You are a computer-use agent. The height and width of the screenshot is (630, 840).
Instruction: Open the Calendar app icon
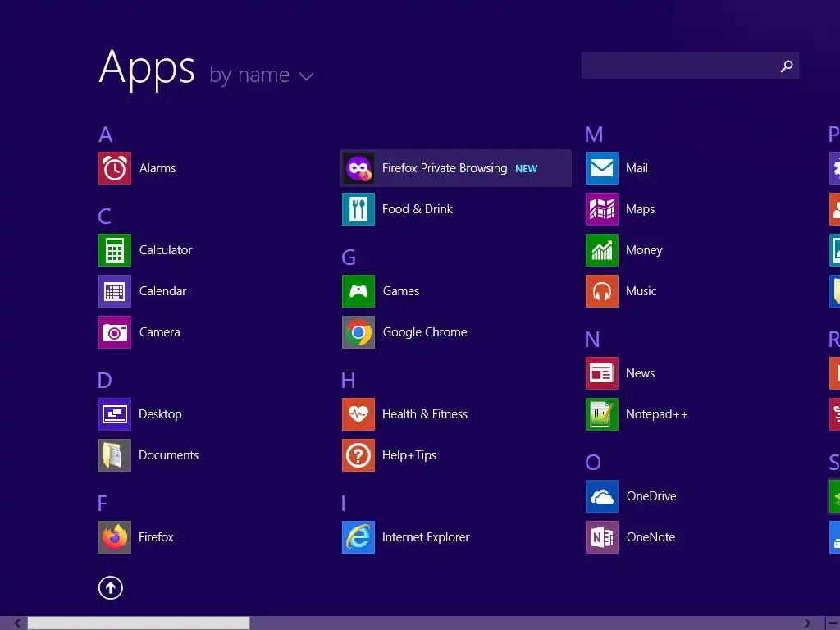pos(115,291)
